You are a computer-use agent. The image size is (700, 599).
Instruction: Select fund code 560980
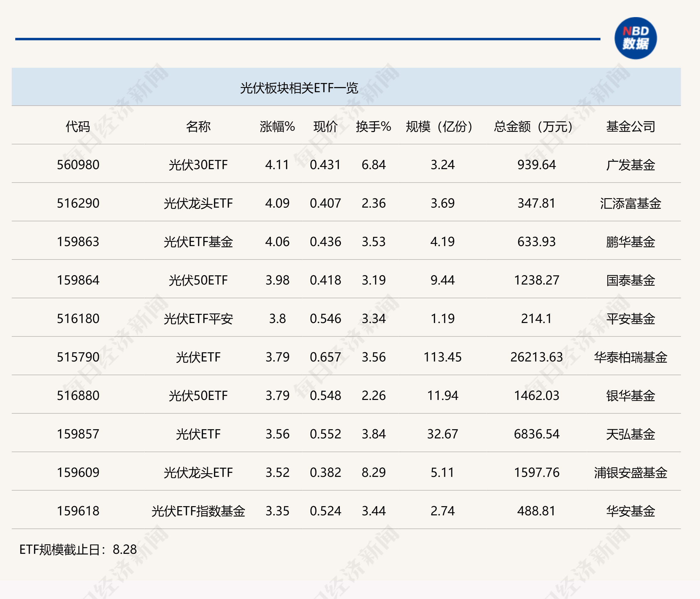[x=78, y=165]
